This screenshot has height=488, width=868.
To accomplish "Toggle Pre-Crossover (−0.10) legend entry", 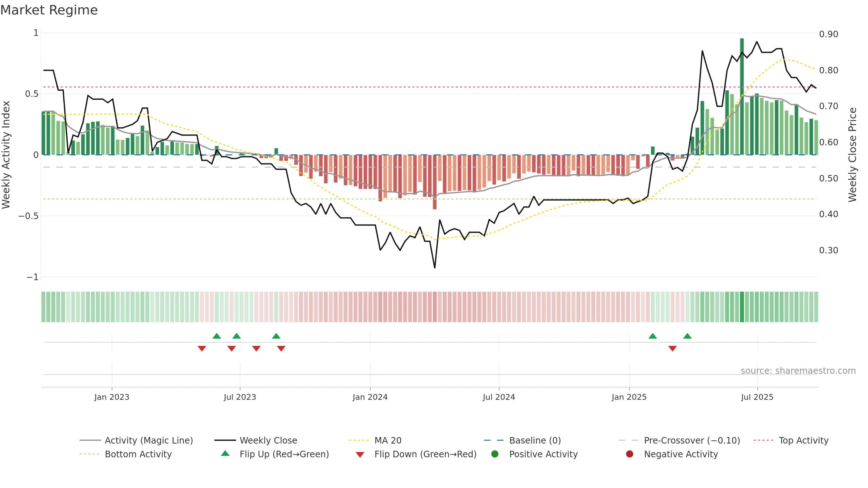I will coord(679,440).
